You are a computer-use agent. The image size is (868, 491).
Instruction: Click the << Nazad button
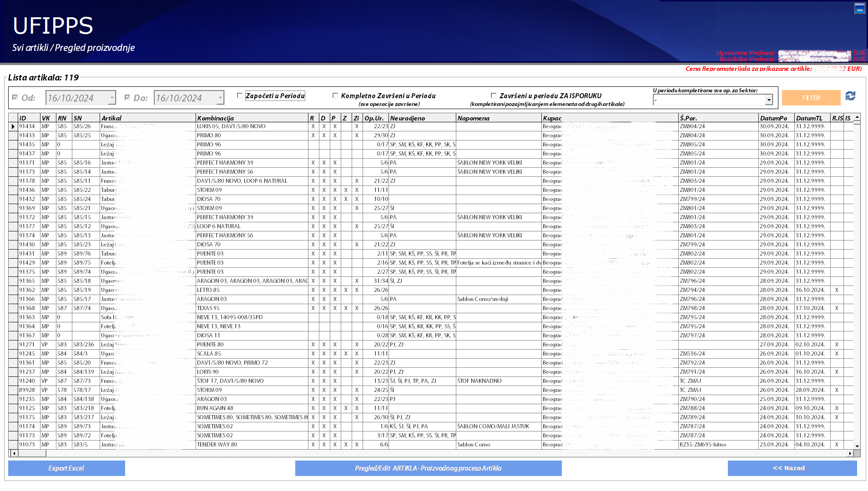(x=792, y=468)
